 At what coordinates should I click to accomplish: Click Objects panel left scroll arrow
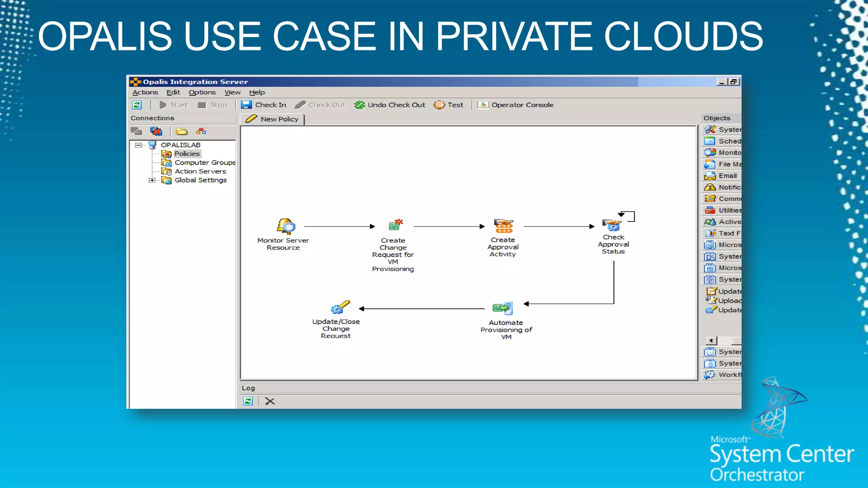pyautogui.click(x=712, y=341)
